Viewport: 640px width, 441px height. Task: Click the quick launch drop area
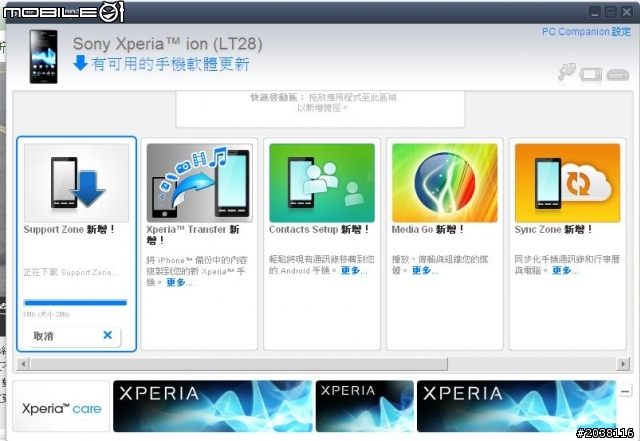coord(320,109)
